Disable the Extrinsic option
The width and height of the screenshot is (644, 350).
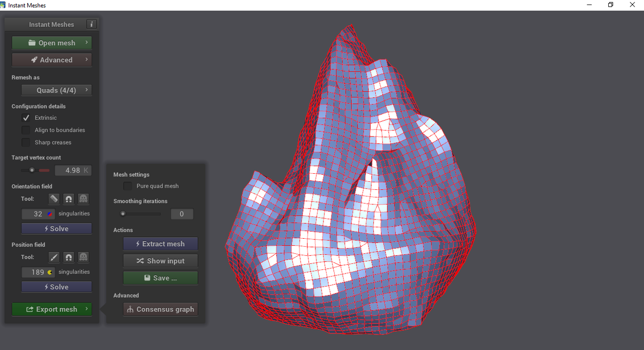point(26,118)
